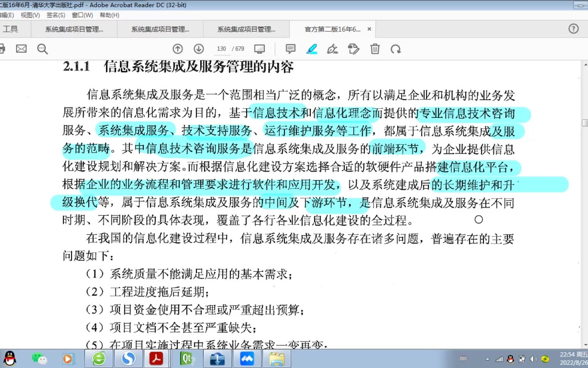Image resolution: width=588 pixels, height=368 pixels.
Task: Go to next page with down arrow
Action: (199, 49)
